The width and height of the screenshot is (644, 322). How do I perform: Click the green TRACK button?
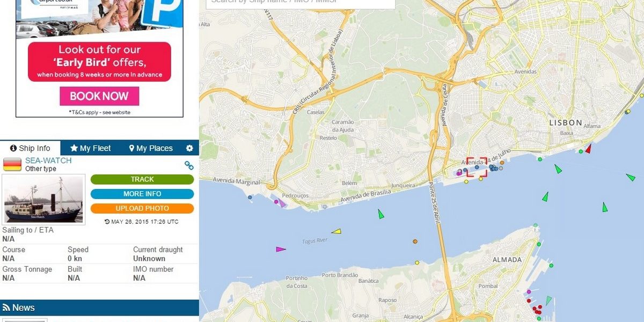[142, 179]
